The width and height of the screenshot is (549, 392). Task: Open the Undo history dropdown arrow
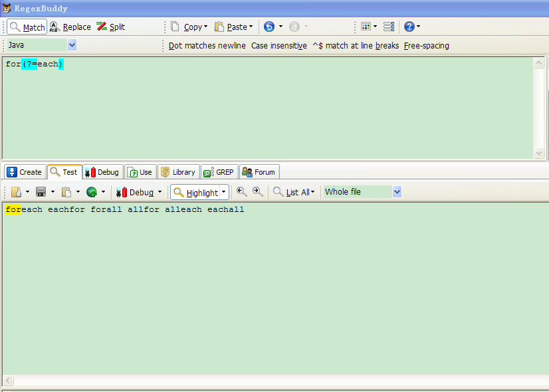pyautogui.click(x=280, y=27)
